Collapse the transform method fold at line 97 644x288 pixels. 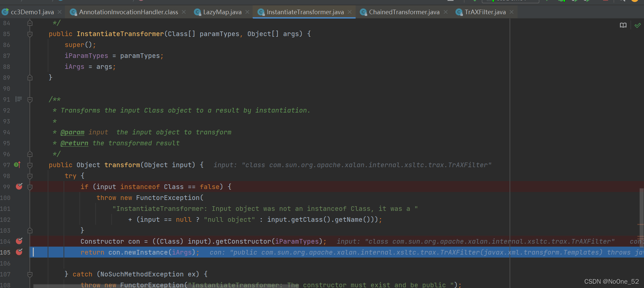click(30, 165)
